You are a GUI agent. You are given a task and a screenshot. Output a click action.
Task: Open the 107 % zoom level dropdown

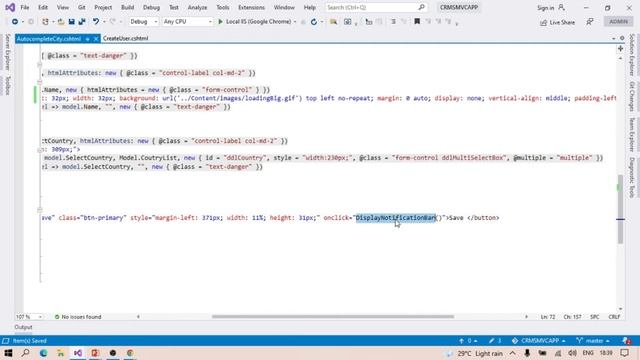pos(29,317)
